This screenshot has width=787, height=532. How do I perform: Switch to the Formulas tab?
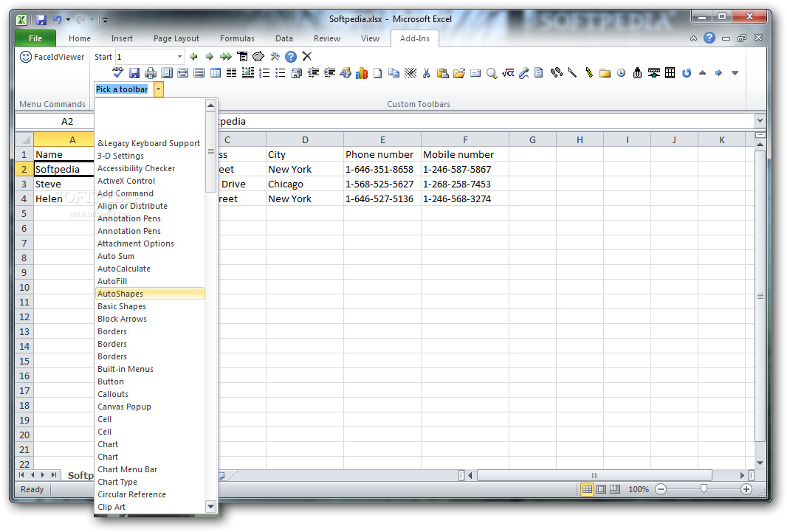[237, 38]
